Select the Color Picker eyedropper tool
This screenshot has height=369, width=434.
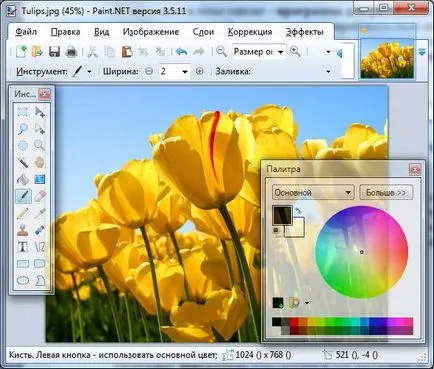[x=40, y=213]
